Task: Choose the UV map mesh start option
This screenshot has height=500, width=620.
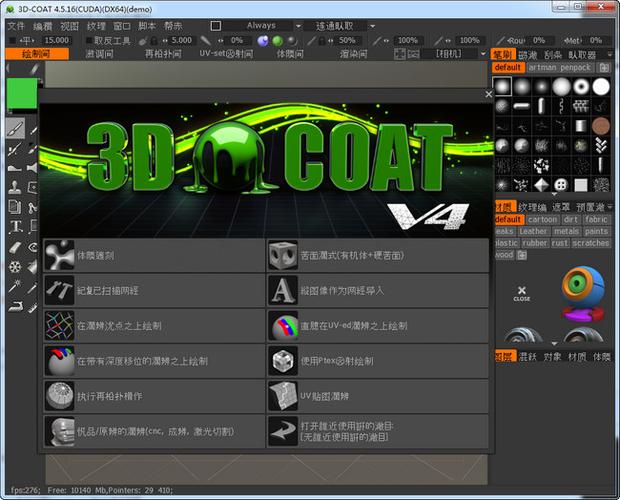Action: (378, 396)
